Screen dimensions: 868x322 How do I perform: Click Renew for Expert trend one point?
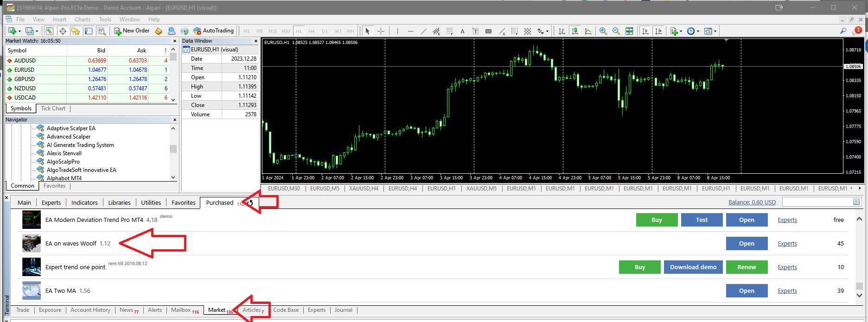(747, 267)
